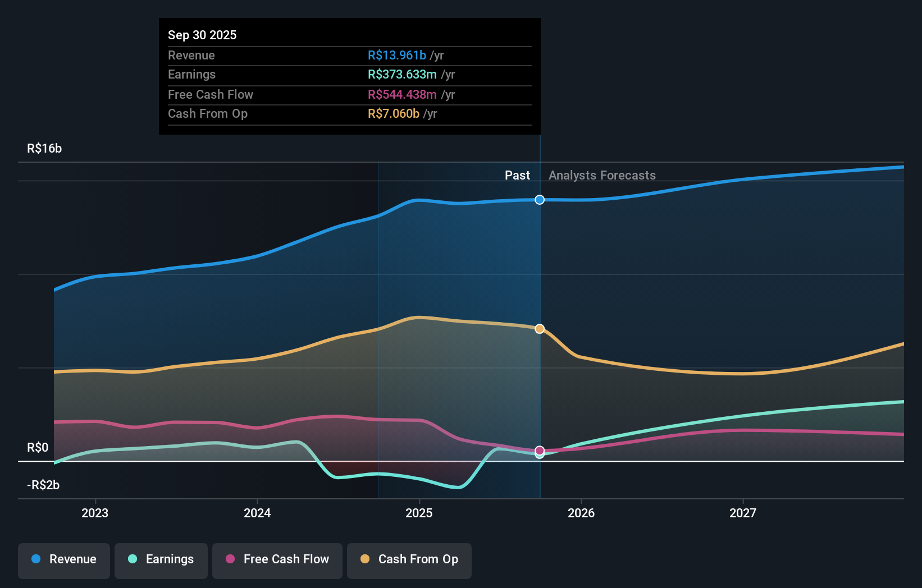This screenshot has width=922, height=588.
Task: Click the Analysts Forecasts label
Action: [601, 175]
